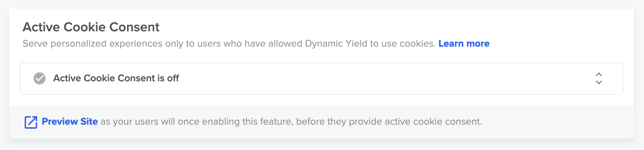Click the gray checkmark status icon
644x150 pixels.
[x=40, y=78]
